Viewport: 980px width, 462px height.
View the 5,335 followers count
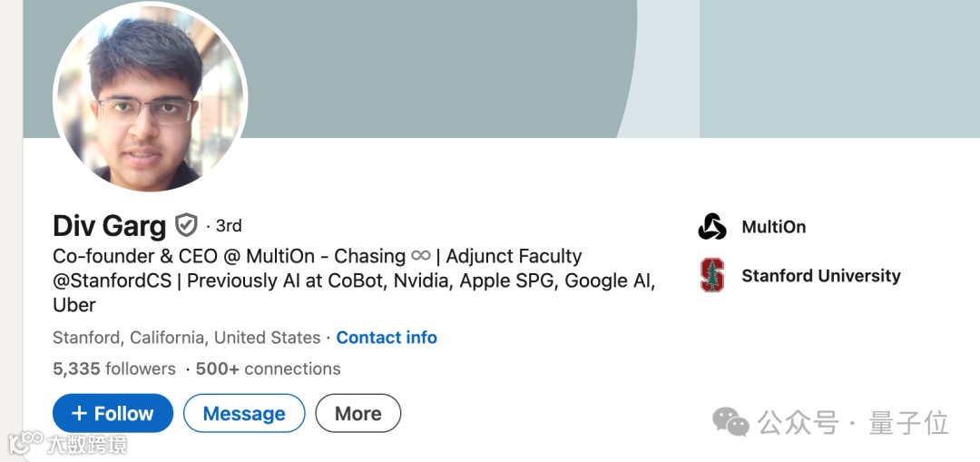[x=114, y=369]
